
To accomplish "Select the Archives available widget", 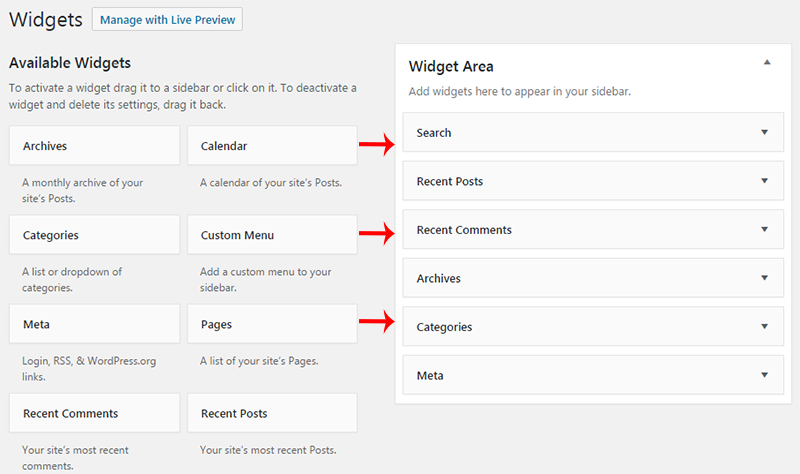I will coord(95,146).
